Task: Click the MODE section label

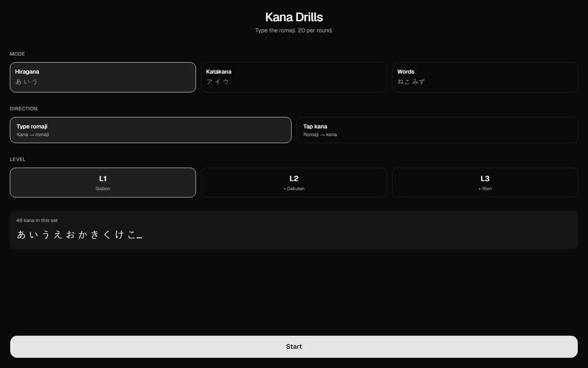Action: [18, 54]
